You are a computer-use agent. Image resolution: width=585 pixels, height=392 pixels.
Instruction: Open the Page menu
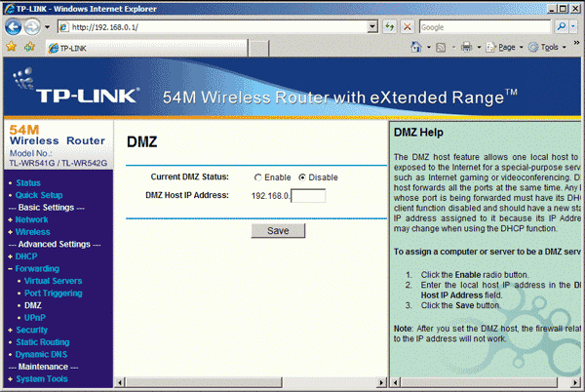tap(504, 48)
